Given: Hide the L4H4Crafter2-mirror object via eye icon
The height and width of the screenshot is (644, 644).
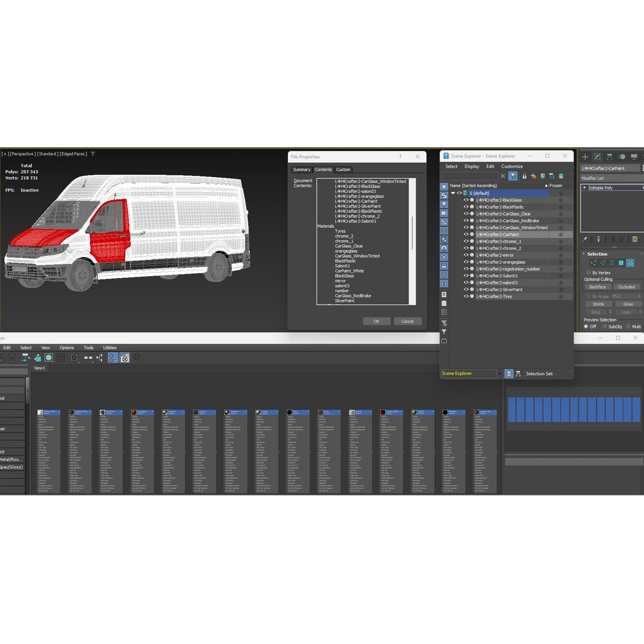Looking at the screenshot, I should click(466, 255).
